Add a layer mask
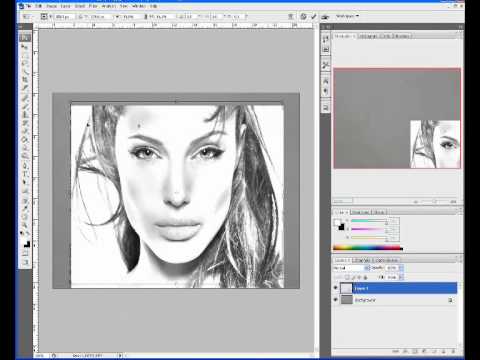 (x=415, y=351)
